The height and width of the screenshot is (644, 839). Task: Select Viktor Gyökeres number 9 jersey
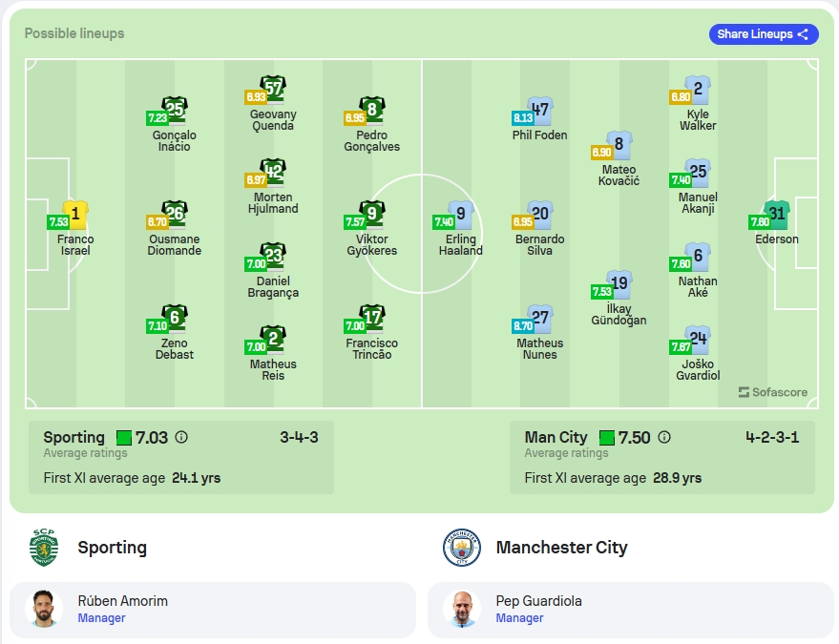tap(372, 215)
